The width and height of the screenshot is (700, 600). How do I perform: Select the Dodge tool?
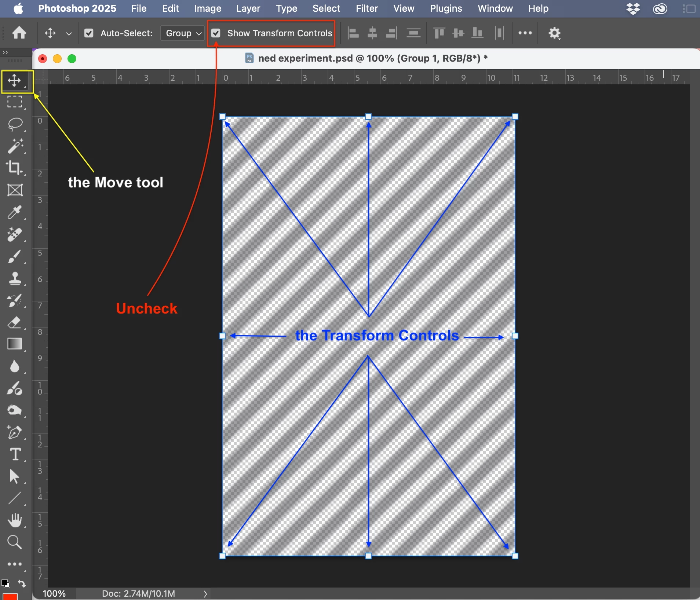click(15, 388)
